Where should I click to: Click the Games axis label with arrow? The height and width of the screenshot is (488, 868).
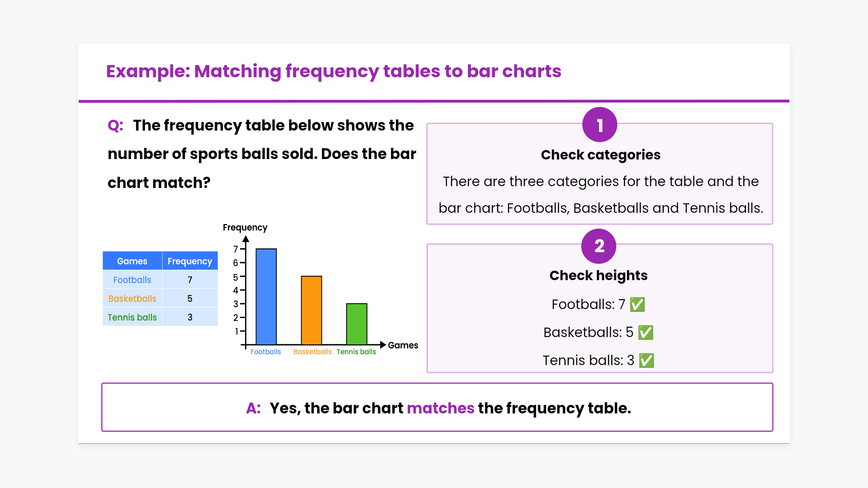click(403, 345)
